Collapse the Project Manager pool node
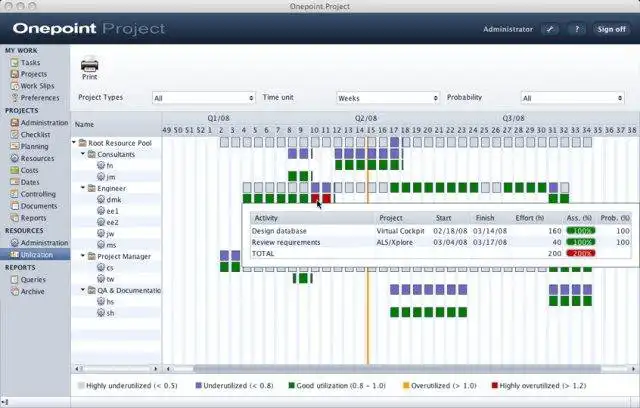640x408 pixels. point(83,256)
